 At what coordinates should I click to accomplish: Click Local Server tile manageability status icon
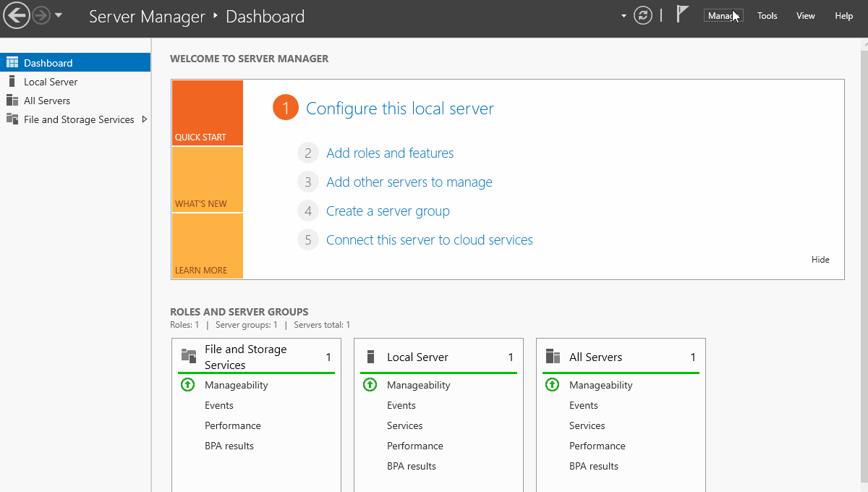point(370,385)
